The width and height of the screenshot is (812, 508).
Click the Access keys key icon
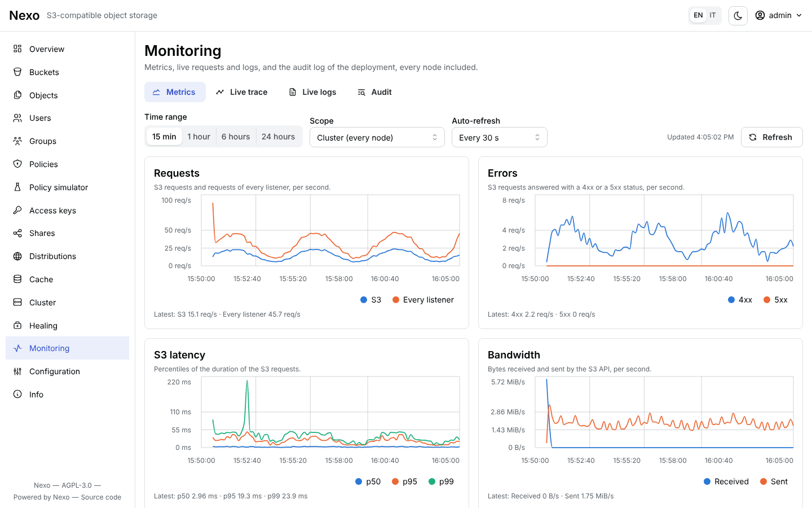17,211
